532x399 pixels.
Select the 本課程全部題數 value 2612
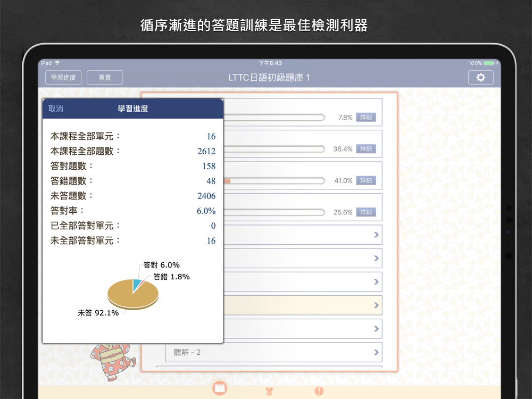pyautogui.click(x=206, y=151)
